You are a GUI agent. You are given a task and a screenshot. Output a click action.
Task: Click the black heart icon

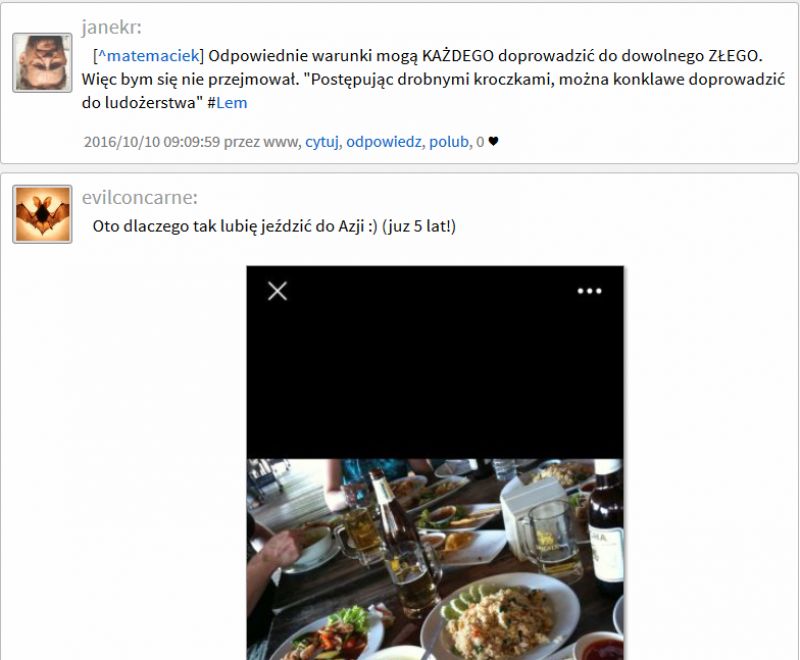(x=493, y=141)
